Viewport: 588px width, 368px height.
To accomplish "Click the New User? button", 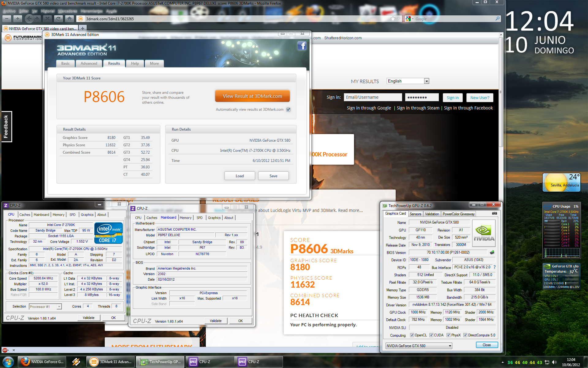I will [480, 98].
